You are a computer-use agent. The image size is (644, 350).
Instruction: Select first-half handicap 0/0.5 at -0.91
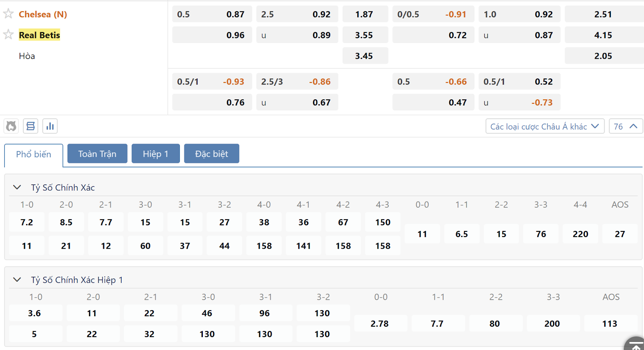click(x=433, y=14)
